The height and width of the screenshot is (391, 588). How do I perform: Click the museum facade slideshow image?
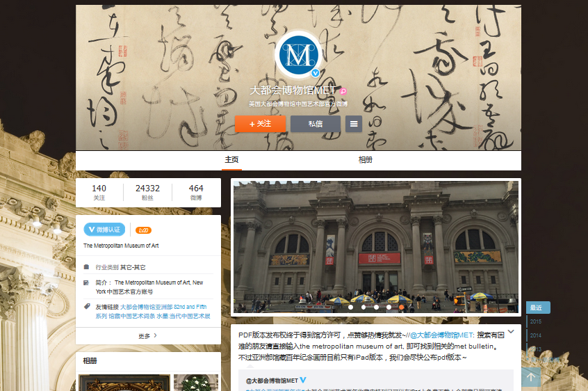click(x=376, y=247)
